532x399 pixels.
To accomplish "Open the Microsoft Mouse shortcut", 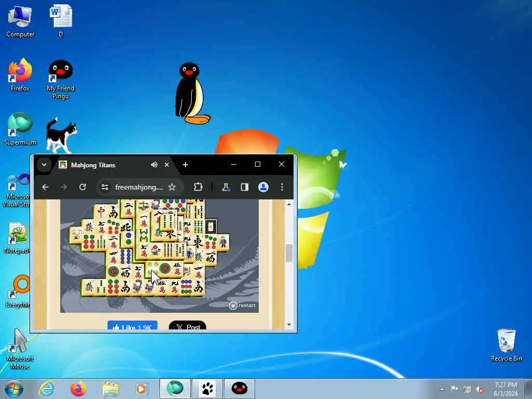I will tap(20, 349).
